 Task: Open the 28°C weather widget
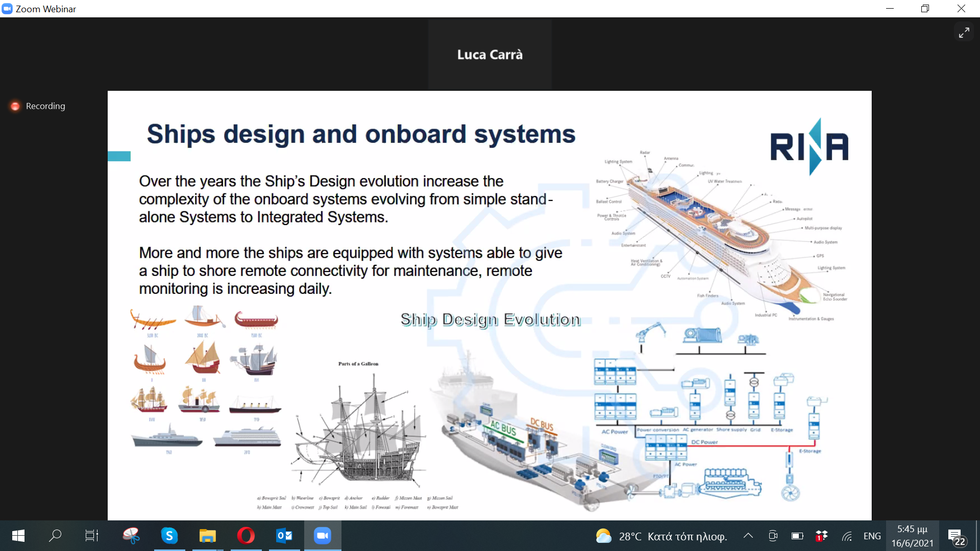click(661, 536)
